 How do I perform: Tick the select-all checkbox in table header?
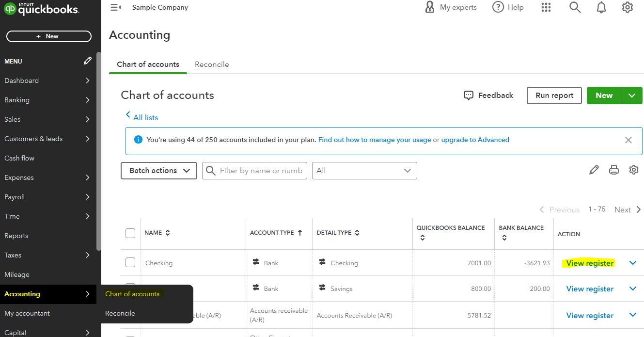pos(130,233)
